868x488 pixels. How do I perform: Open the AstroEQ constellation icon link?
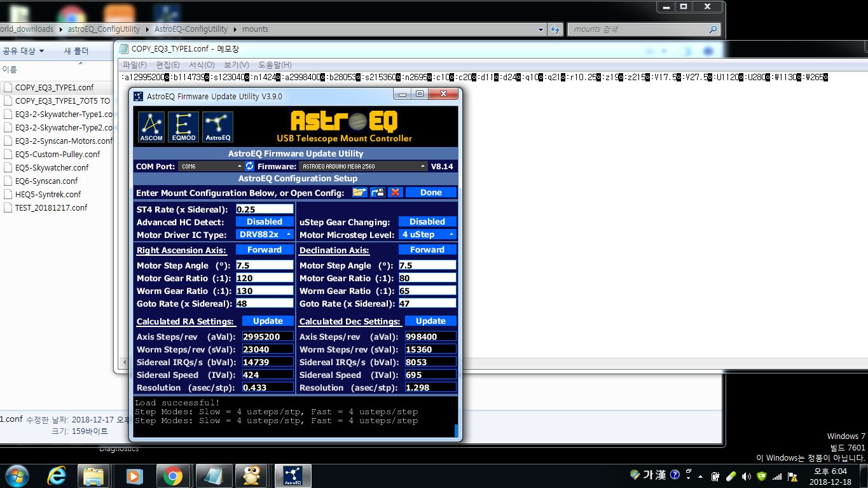[x=218, y=127]
